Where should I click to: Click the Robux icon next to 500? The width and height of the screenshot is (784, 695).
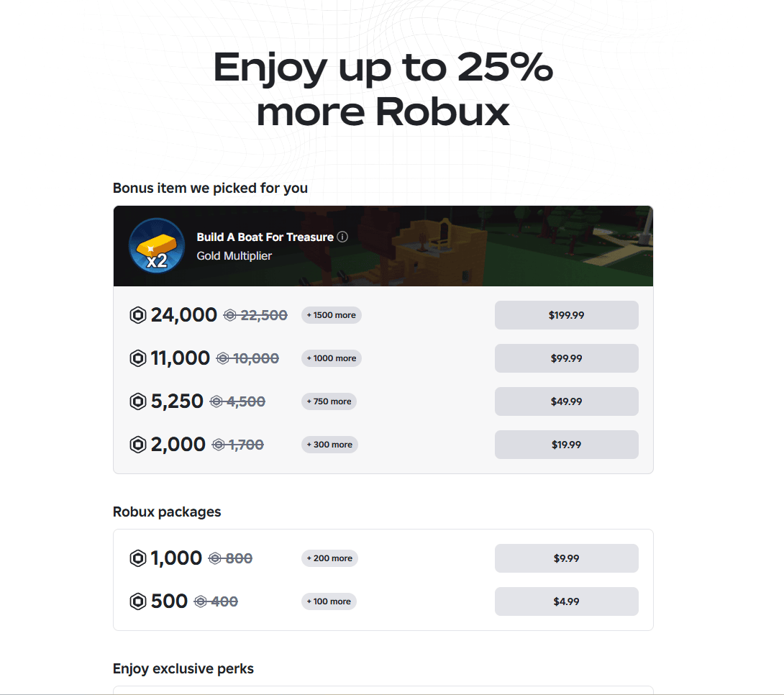137,601
